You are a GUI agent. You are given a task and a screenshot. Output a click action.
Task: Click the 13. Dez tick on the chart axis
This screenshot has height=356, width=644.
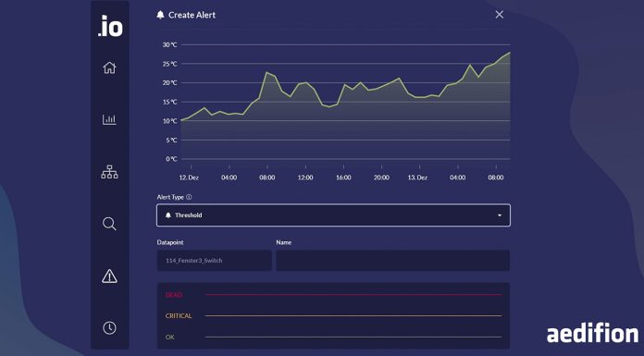point(417,178)
